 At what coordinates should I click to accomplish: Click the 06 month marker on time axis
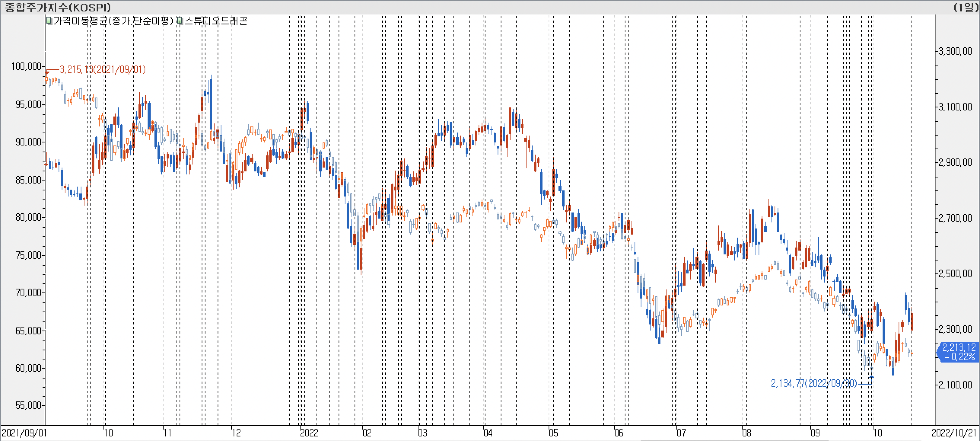pyautogui.click(x=619, y=433)
